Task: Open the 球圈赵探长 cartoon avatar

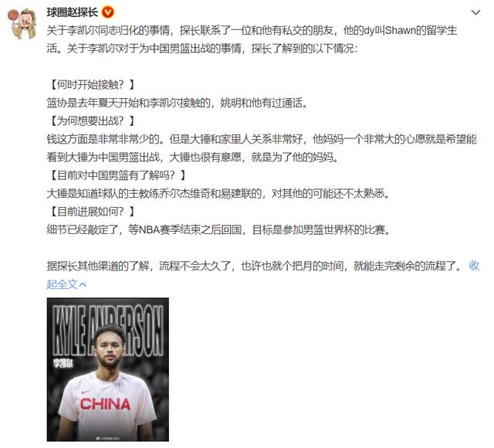Action: pyautogui.click(x=22, y=24)
